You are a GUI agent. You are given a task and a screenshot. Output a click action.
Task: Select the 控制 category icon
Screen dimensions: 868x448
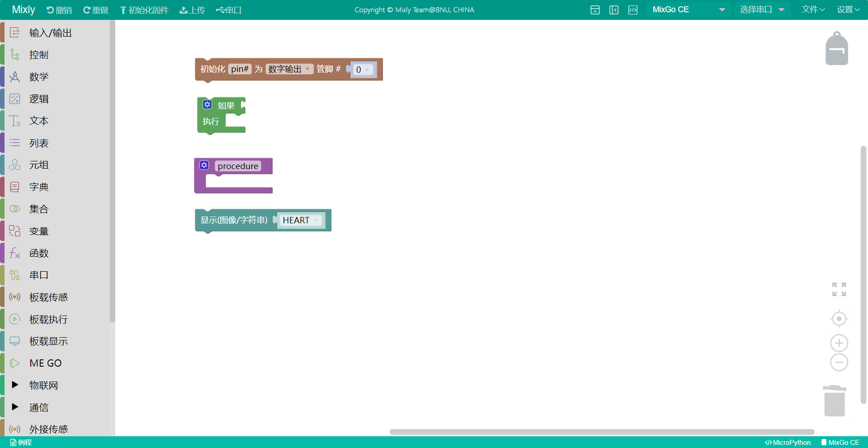14,55
